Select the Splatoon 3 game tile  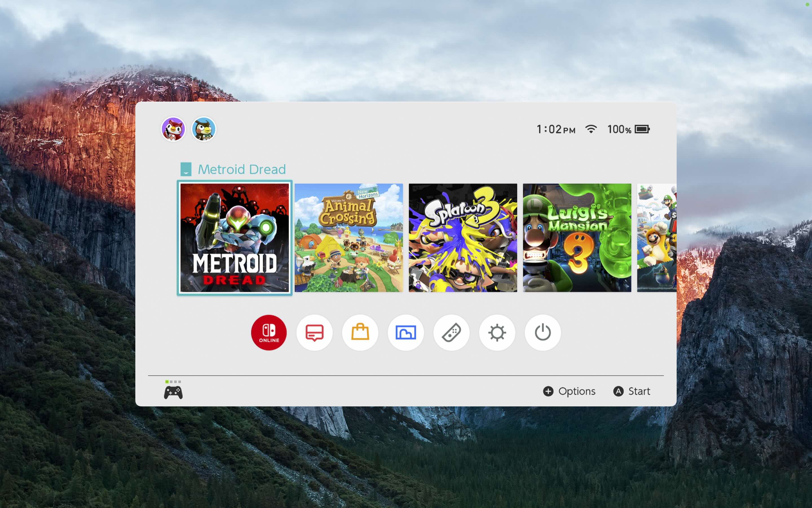click(x=463, y=238)
